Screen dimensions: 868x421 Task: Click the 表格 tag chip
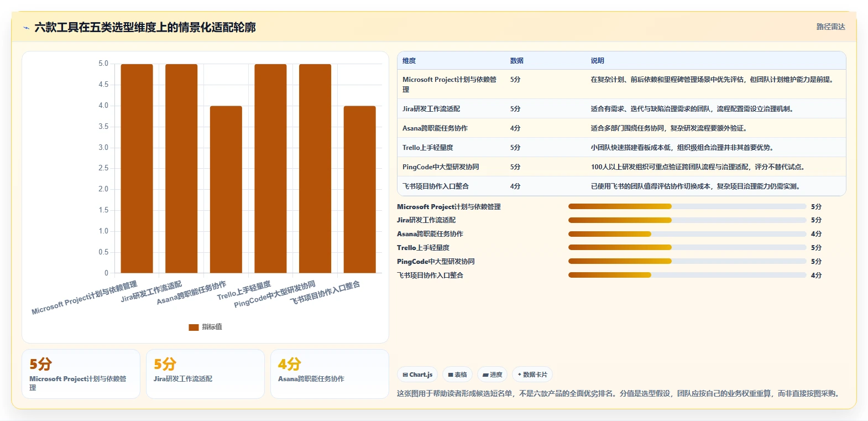click(458, 375)
